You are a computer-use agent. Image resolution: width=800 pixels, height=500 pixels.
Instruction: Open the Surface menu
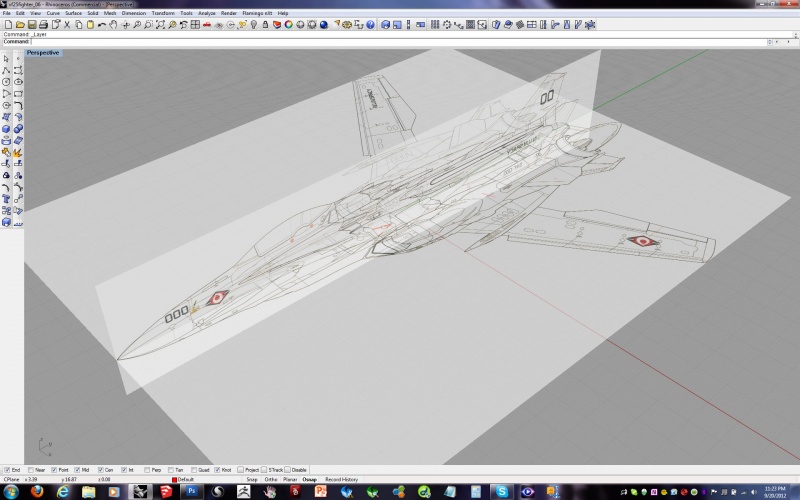coord(73,13)
